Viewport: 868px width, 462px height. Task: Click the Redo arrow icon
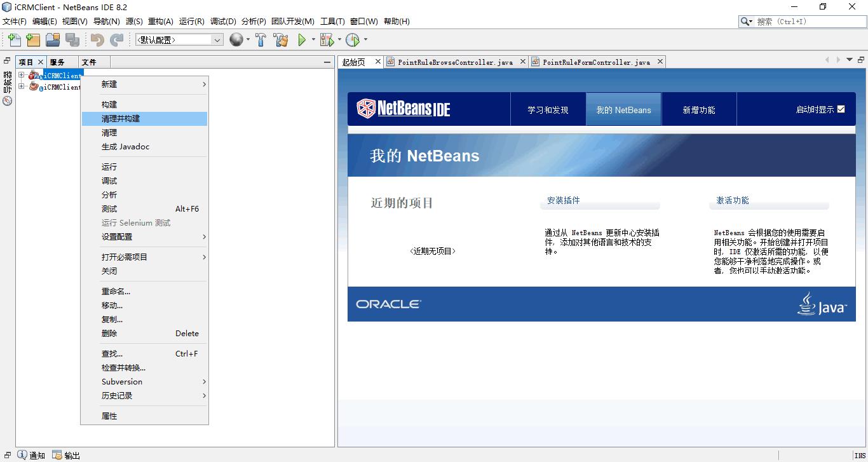pos(116,40)
